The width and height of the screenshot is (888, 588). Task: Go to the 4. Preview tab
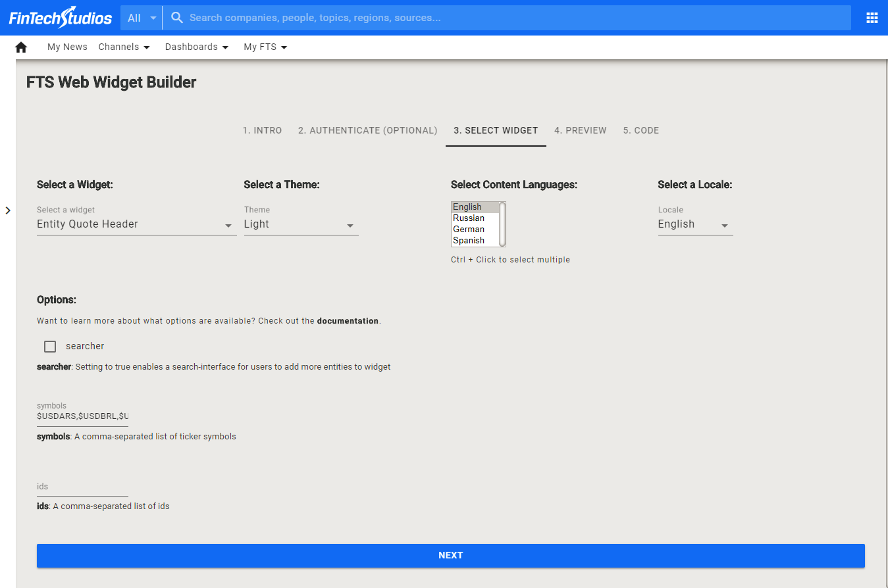coord(581,130)
